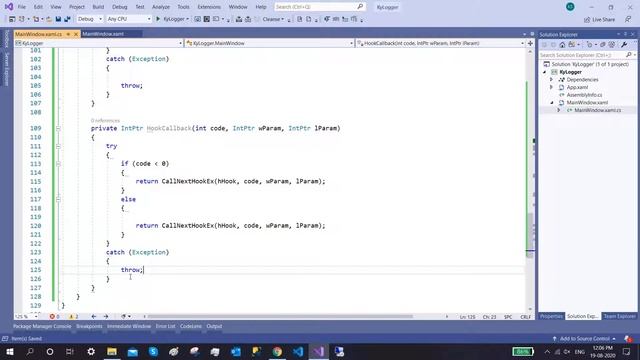
Task: Start debugging with the green play arrow
Action: [x=158, y=19]
